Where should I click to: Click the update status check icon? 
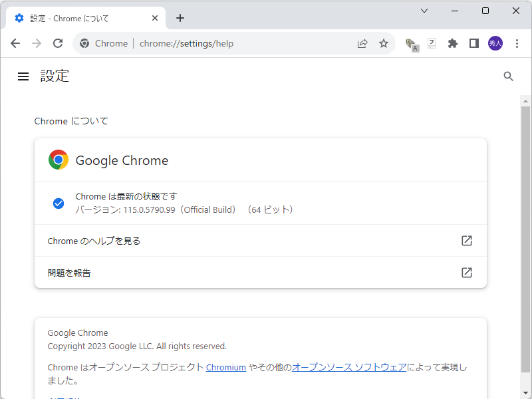[59, 203]
